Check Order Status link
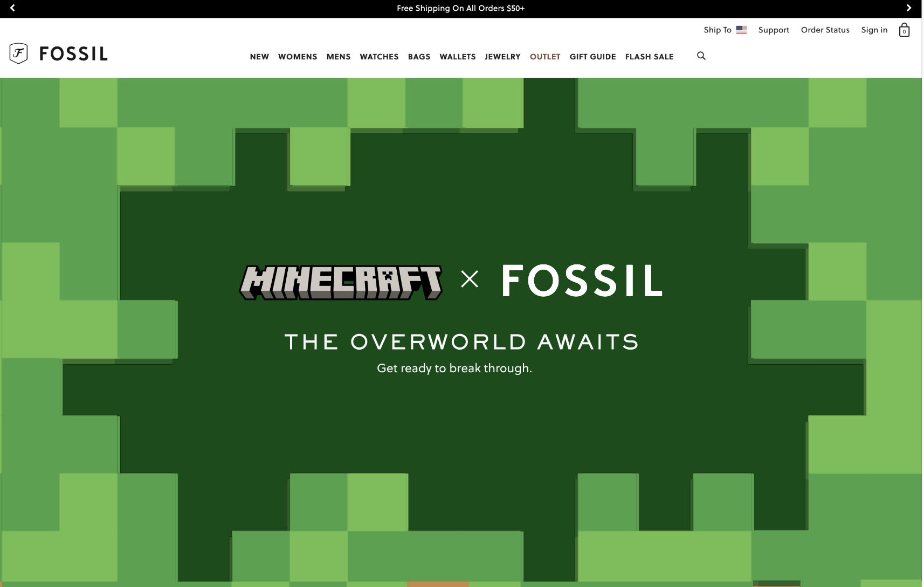The width and height of the screenshot is (924, 587). point(825,30)
